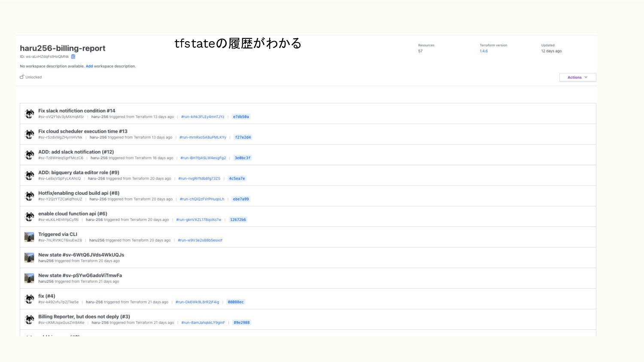Open state ADD: bigquery data editor role (#9)
The width and height of the screenshot is (644, 362).
tap(79, 172)
